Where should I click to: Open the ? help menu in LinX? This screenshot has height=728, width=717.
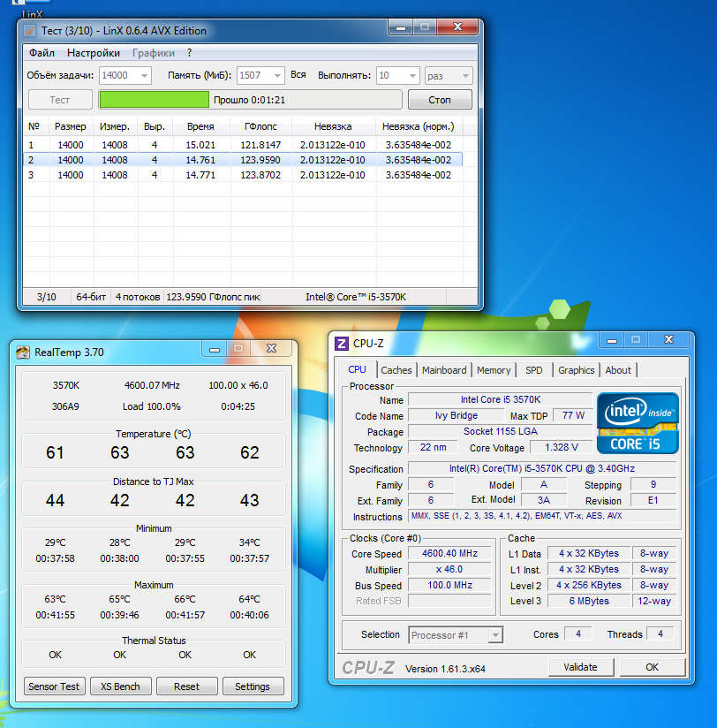[189, 53]
